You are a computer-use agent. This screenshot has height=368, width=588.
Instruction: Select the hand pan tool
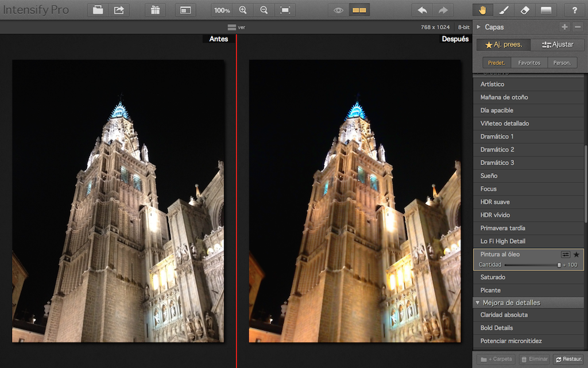point(482,10)
